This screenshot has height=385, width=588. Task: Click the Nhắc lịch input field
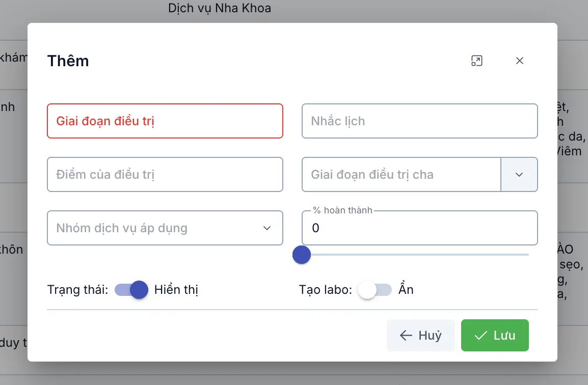tap(420, 121)
